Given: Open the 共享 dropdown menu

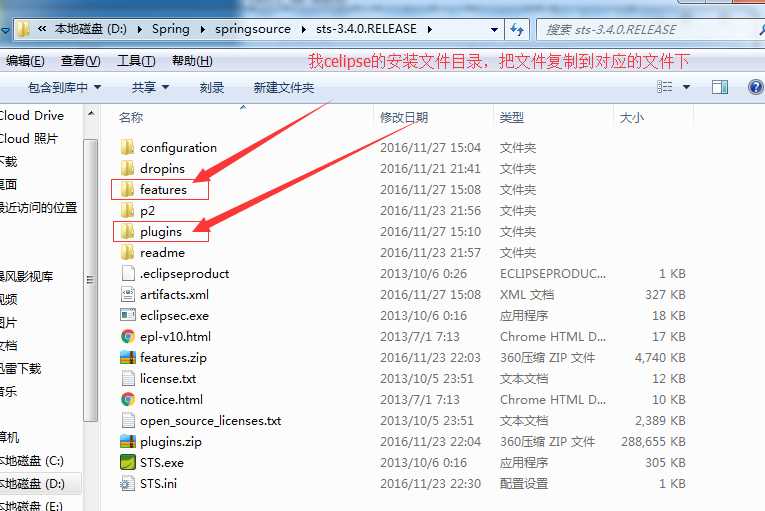Looking at the screenshot, I should point(150,87).
